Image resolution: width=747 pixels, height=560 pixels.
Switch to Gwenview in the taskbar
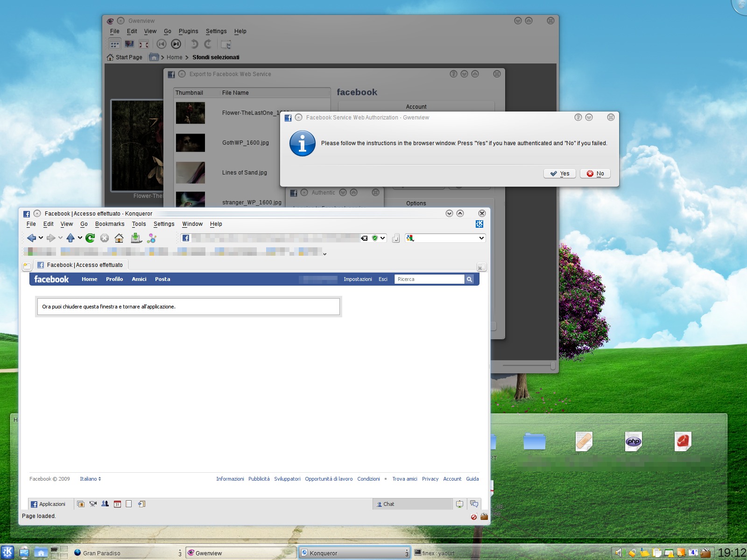click(241, 553)
